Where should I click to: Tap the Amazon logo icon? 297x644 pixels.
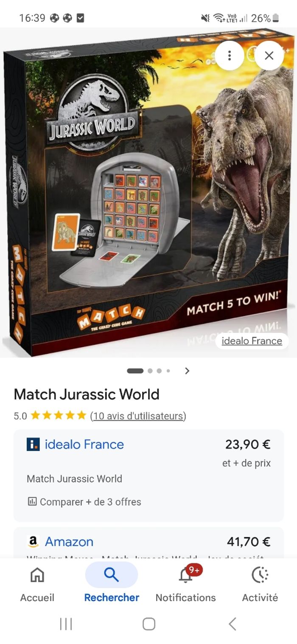pyautogui.click(x=33, y=542)
